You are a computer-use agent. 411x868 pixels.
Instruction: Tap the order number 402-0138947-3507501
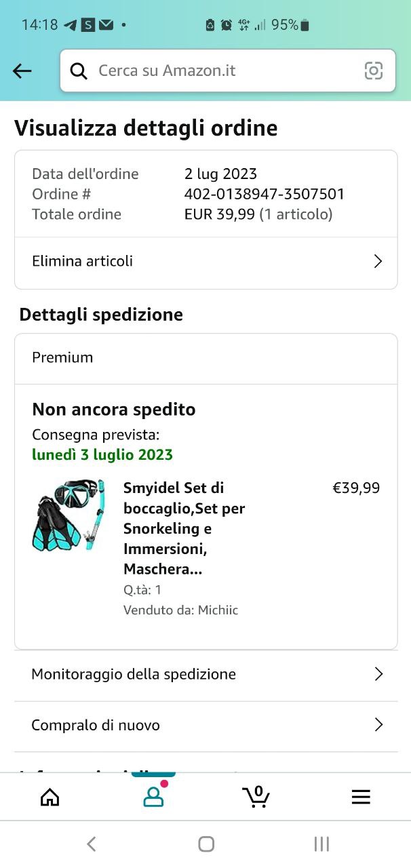(265, 194)
